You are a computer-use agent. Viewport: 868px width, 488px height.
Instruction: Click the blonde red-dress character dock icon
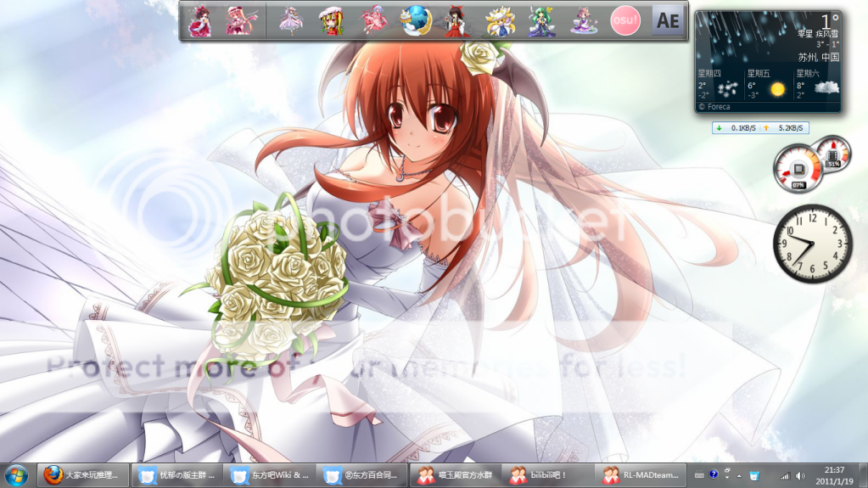(332, 21)
